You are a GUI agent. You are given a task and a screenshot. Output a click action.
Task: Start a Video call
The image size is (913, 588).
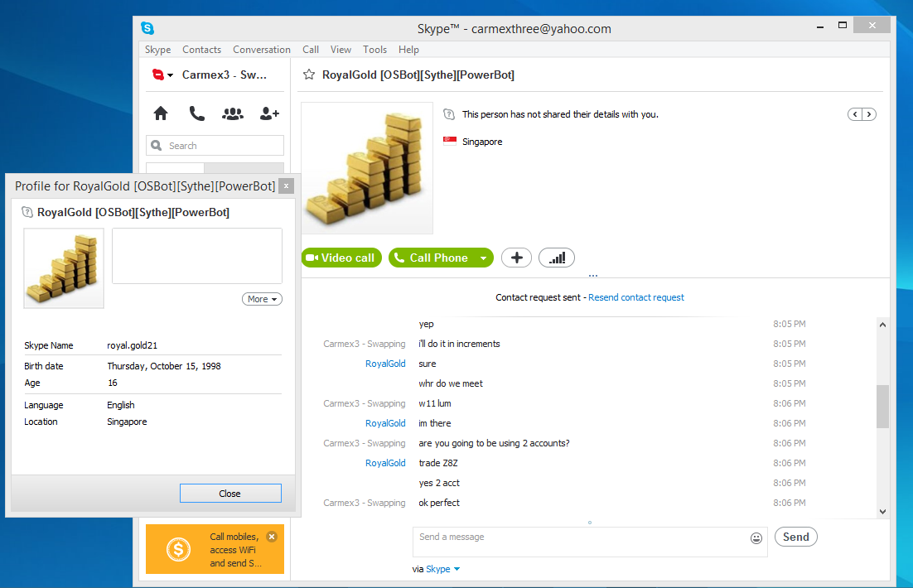click(341, 258)
